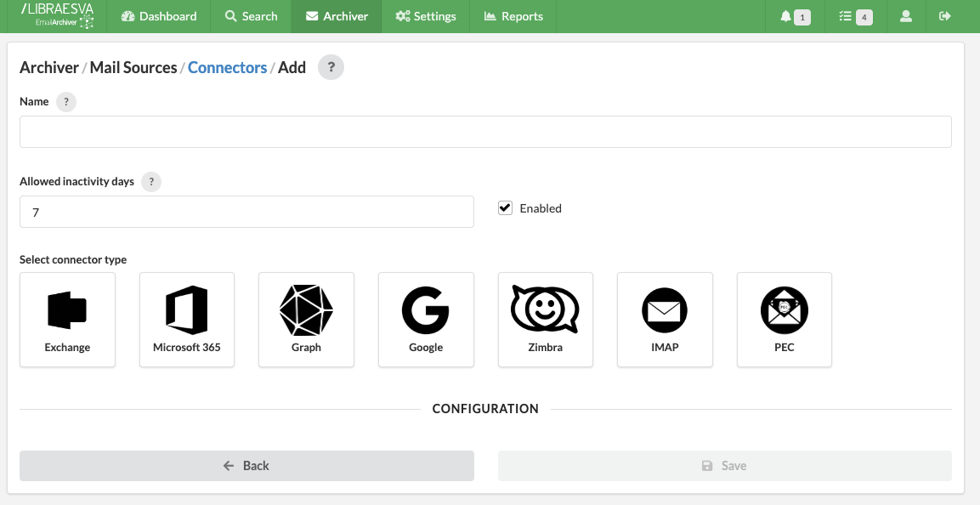Show help for the Name field
980x505 pixels.
(66, 102)
